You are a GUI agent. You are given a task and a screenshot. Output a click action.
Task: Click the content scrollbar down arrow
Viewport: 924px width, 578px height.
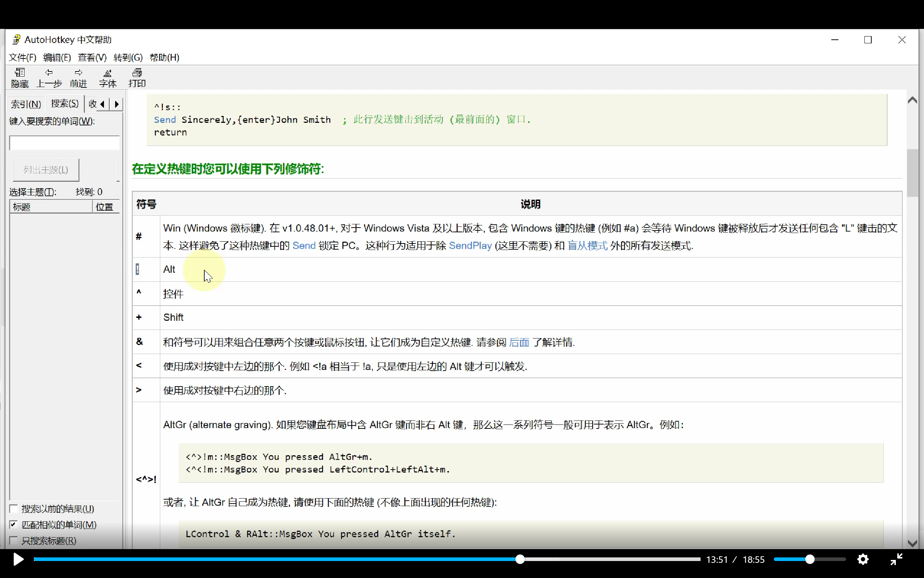[x=912, y=543]
